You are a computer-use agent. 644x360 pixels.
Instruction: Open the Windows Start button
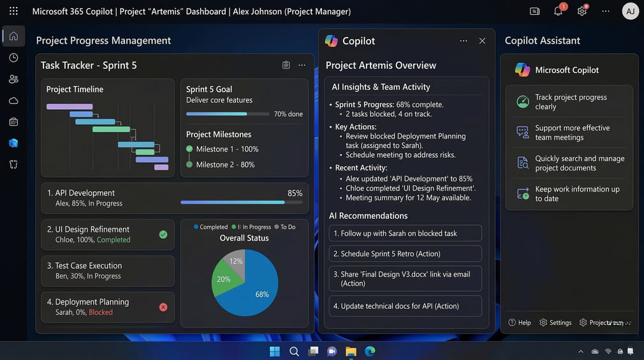tap(275, 351)
